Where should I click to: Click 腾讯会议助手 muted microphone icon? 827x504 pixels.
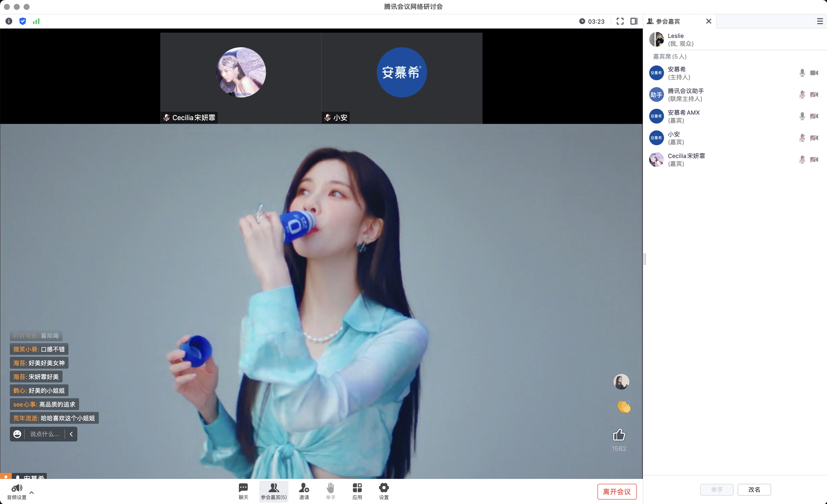tap(802, 94)
